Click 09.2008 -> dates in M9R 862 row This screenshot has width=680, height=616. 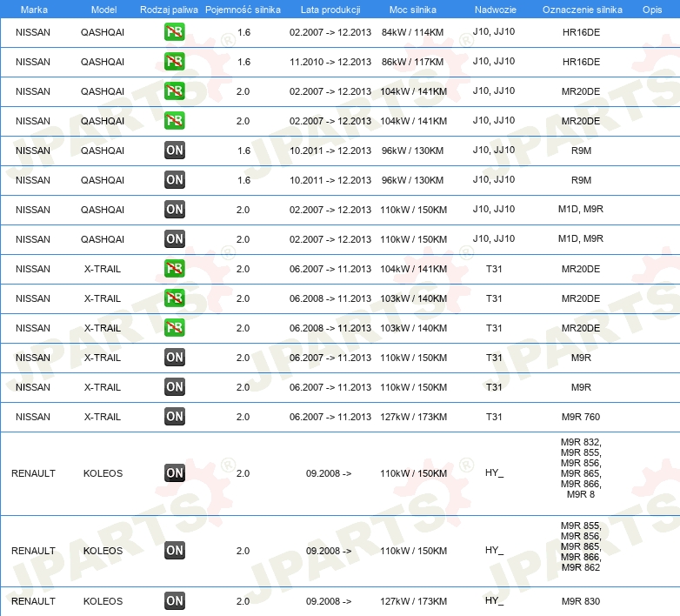pyautogui.click(x=329, y=551)
